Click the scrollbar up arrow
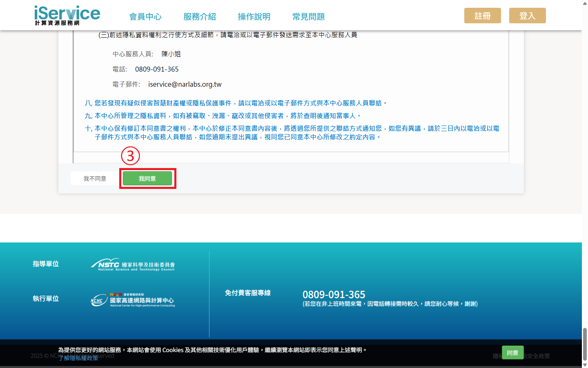The height and width of the screenshot is (368, 588). tap(585, 3)
